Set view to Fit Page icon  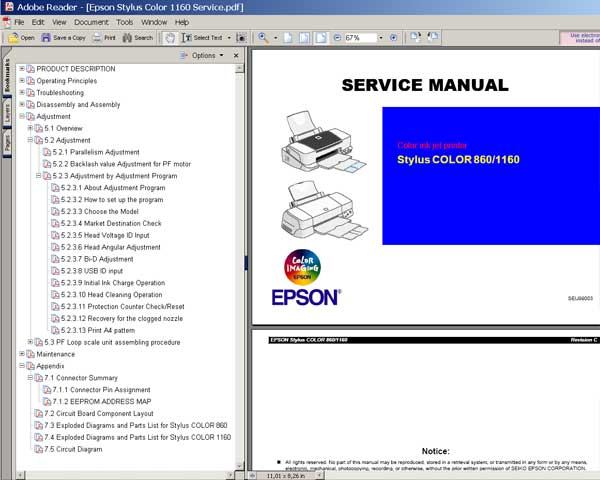tap(305, 38)
